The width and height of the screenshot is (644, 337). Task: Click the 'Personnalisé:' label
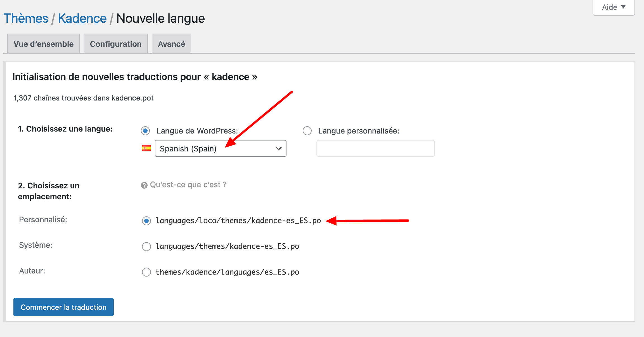43,219
